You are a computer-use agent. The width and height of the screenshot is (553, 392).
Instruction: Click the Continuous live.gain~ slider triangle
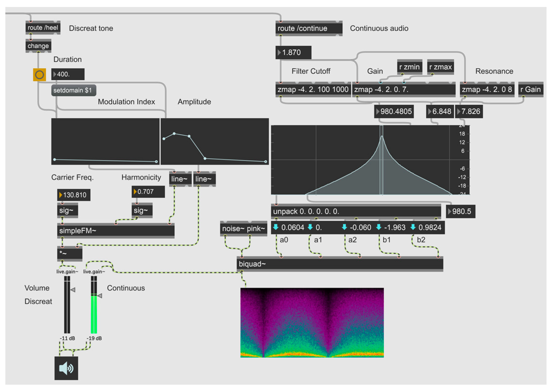point(100,296)
